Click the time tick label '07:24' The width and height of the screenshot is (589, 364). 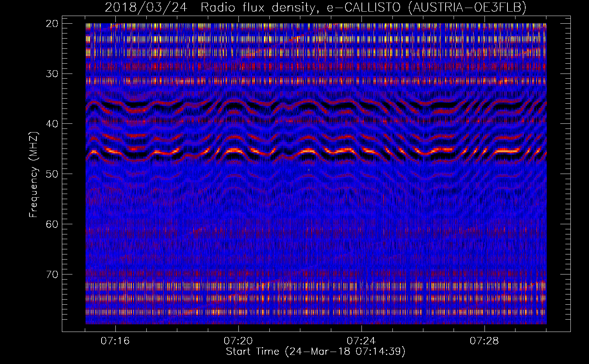point(361,341)
